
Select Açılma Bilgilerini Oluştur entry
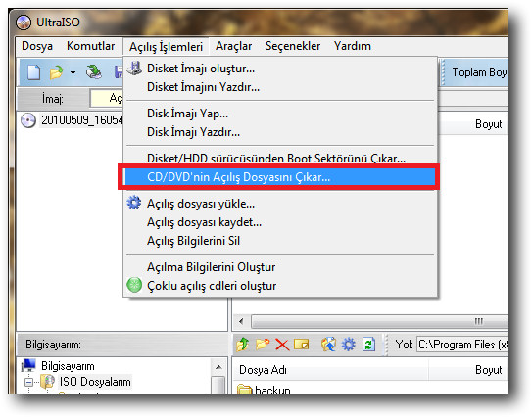[x=280, y=267]
